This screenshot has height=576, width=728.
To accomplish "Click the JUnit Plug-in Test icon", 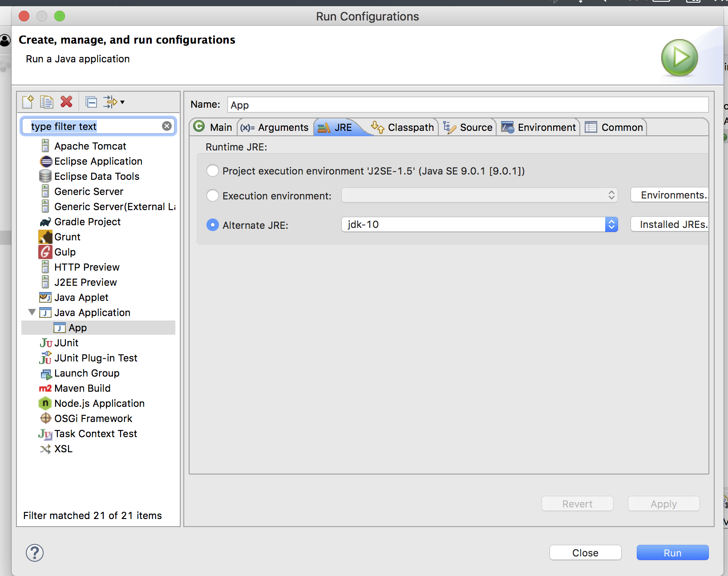I will tap(45, 357).
